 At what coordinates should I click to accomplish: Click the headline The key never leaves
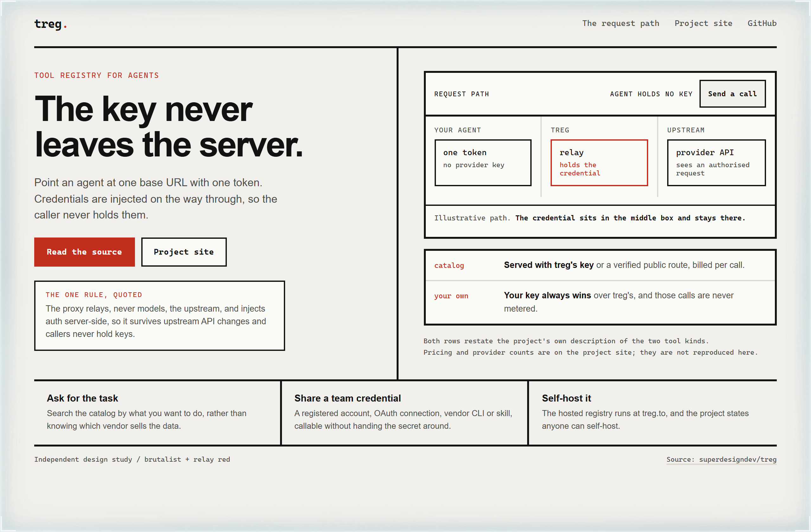click(169, 127)
